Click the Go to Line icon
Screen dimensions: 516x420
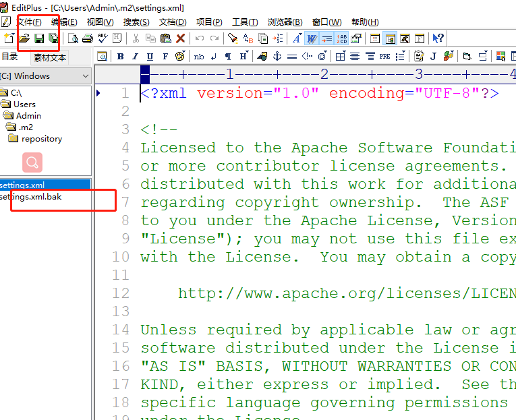(x=278, y=38)
